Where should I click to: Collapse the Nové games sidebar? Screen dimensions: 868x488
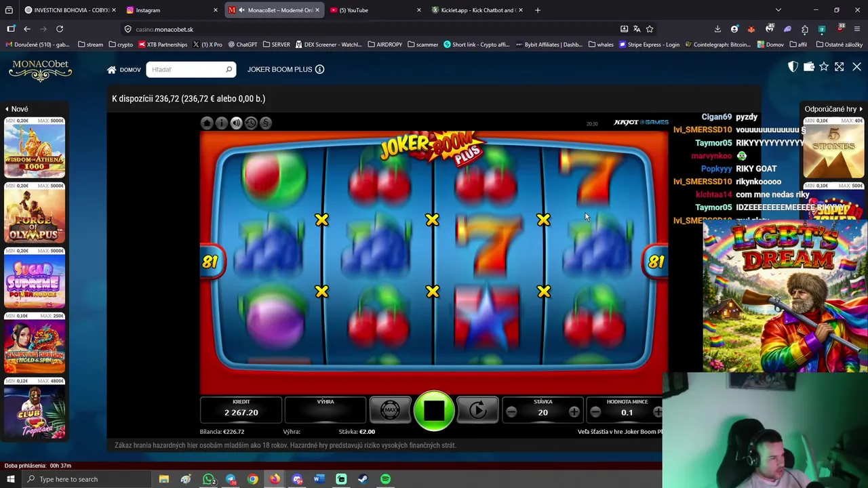16,109
